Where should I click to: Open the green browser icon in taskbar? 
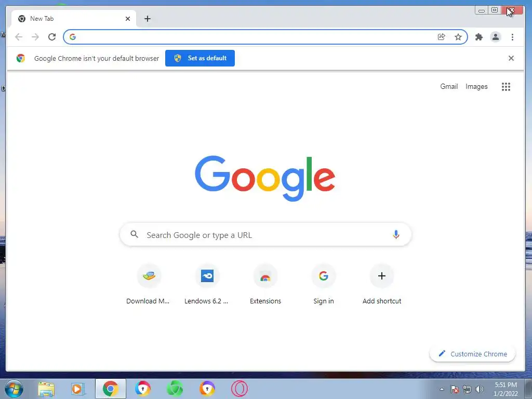tap(175, 389)
